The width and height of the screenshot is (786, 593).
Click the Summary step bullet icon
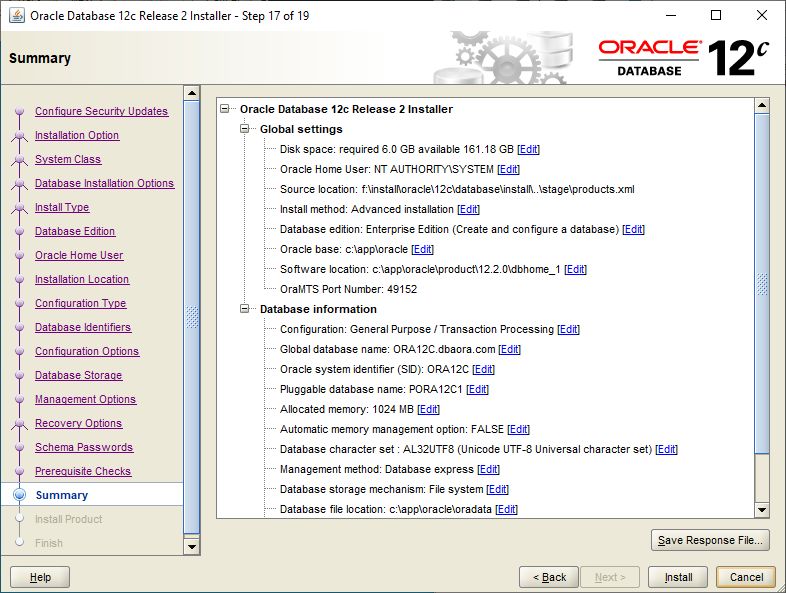(20, 495)
